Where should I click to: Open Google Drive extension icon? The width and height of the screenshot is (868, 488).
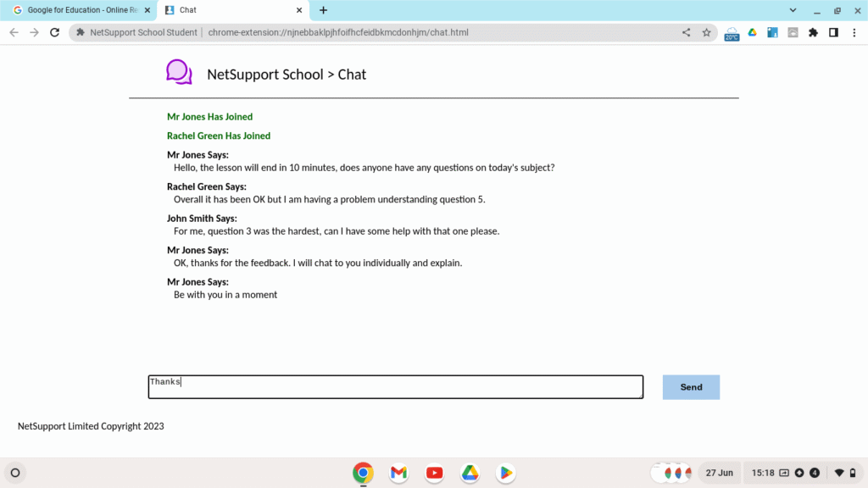(753, 33)
